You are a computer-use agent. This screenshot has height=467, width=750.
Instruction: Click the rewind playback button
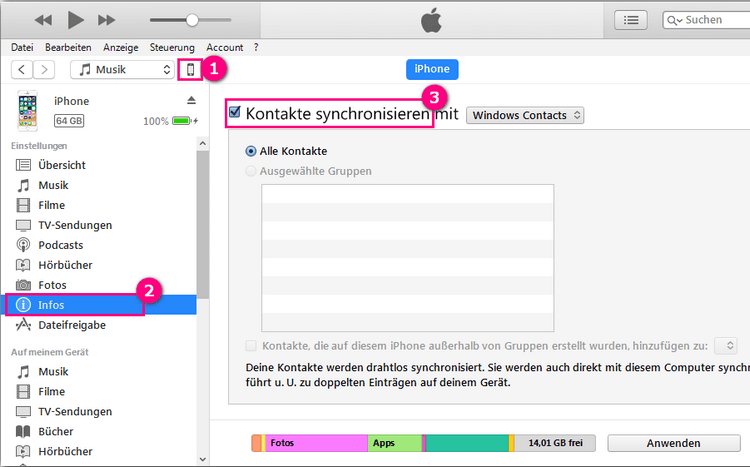(x=43, y=20)
